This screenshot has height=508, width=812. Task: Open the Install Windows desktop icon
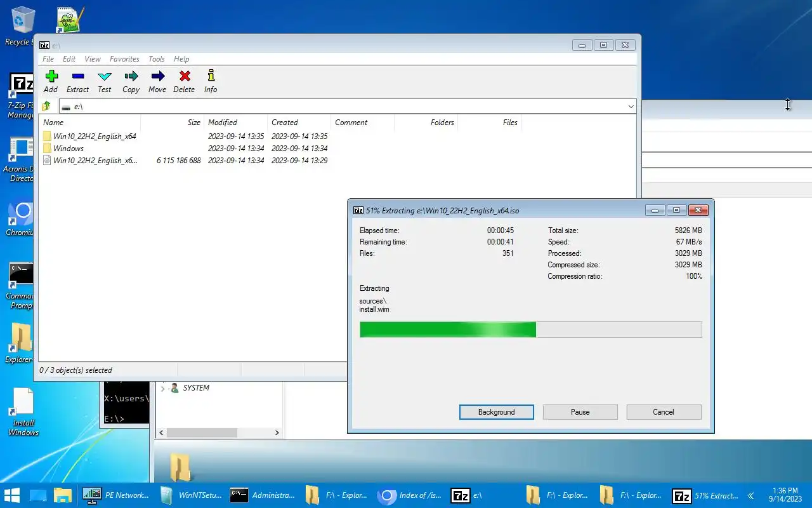pyautogui.click(x=23, y=412)
